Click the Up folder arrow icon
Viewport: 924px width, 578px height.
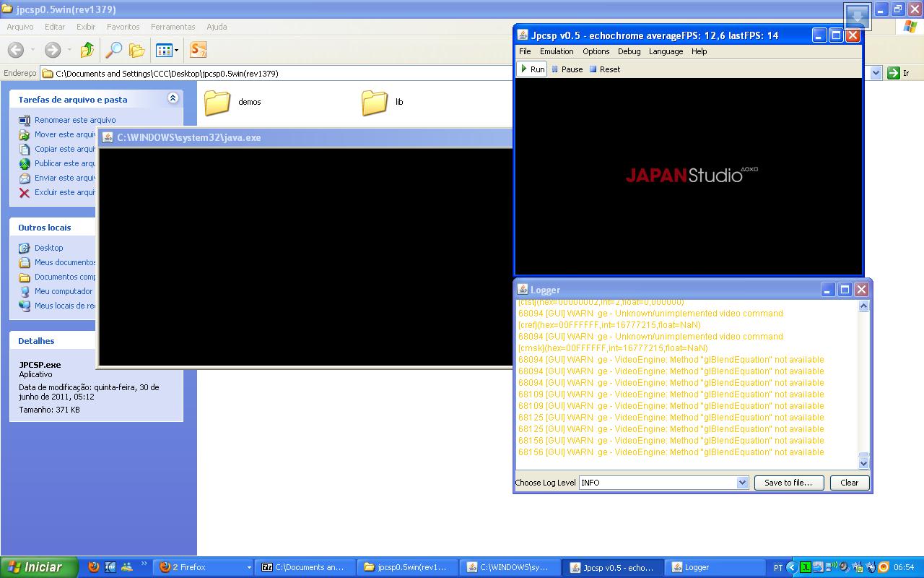(87, 50)
